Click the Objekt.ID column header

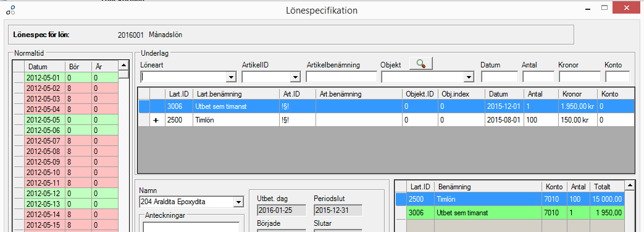420,94
